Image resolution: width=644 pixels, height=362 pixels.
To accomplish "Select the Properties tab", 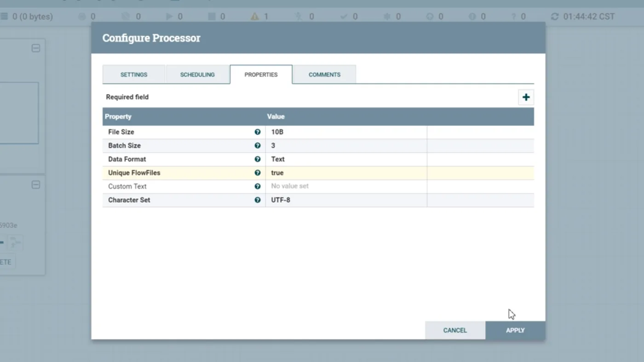I will tap(261, 74).
